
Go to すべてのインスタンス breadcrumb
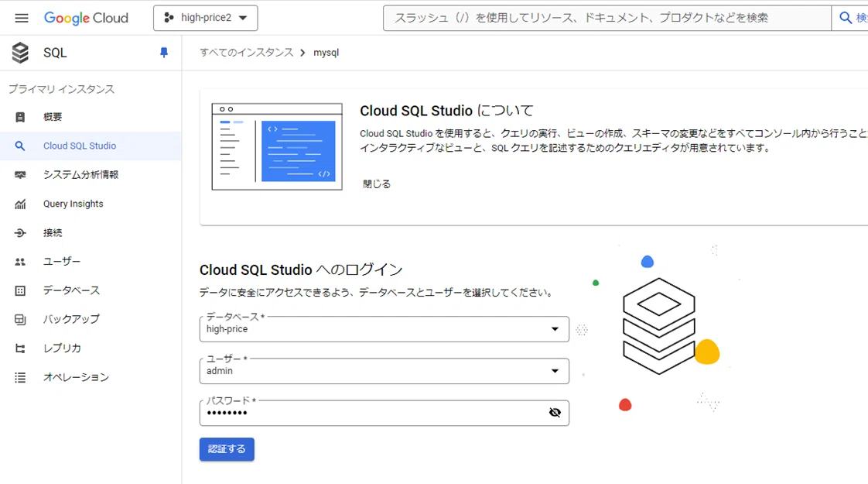[x=246, y=53]
